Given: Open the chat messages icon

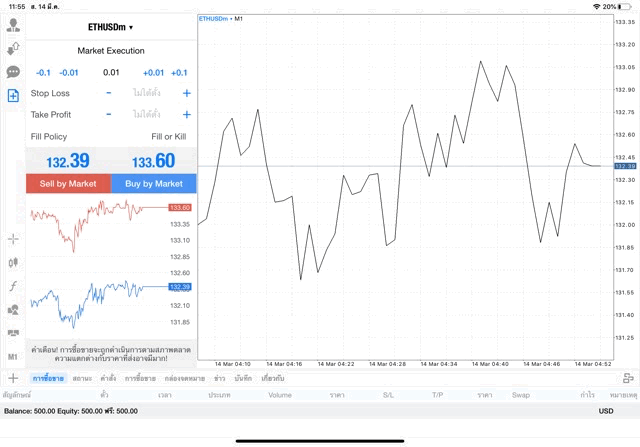Looking at the screenshot, I should (x=13, y=72).
